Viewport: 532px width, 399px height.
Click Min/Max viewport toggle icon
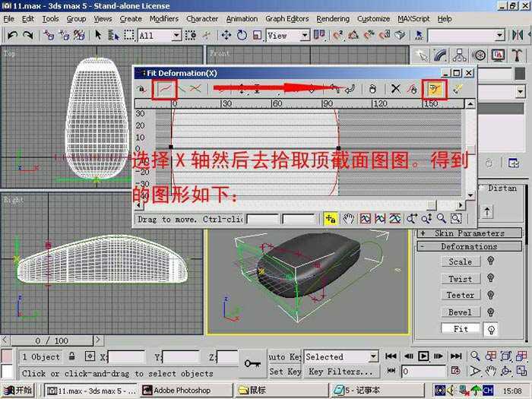pos(521,371)
